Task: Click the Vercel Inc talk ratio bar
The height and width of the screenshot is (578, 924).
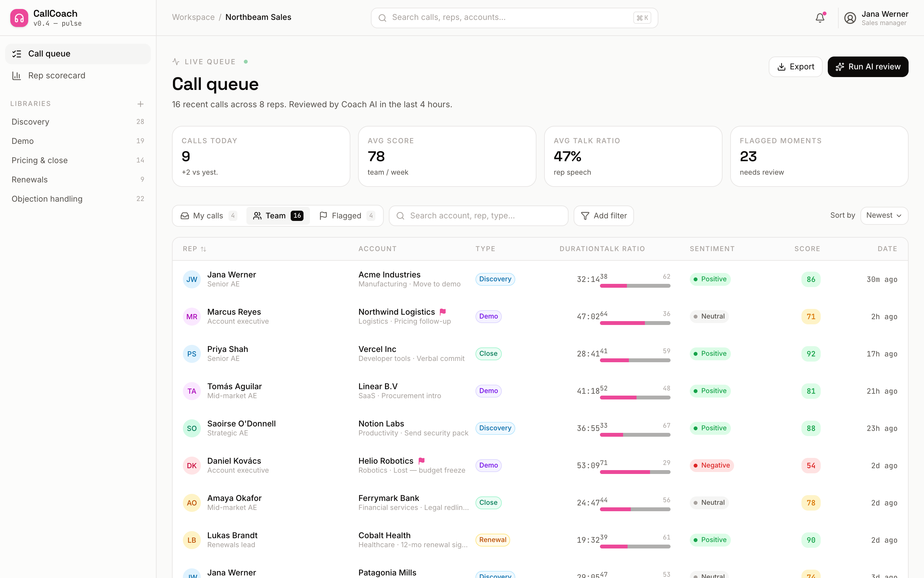Action: point(635,361)
